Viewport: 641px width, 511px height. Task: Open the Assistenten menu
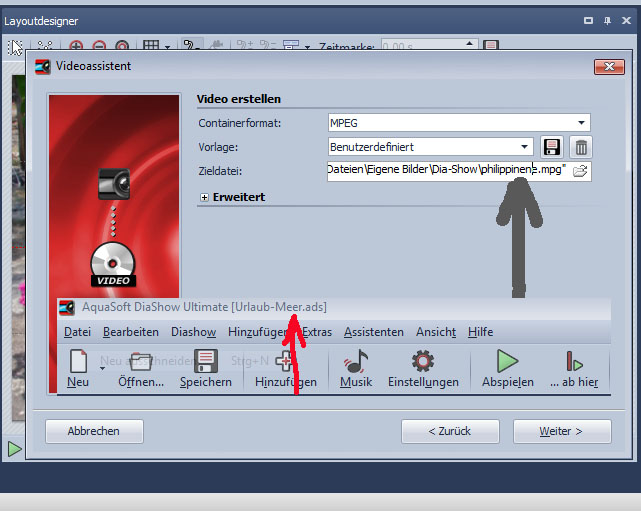click(373, 332)
